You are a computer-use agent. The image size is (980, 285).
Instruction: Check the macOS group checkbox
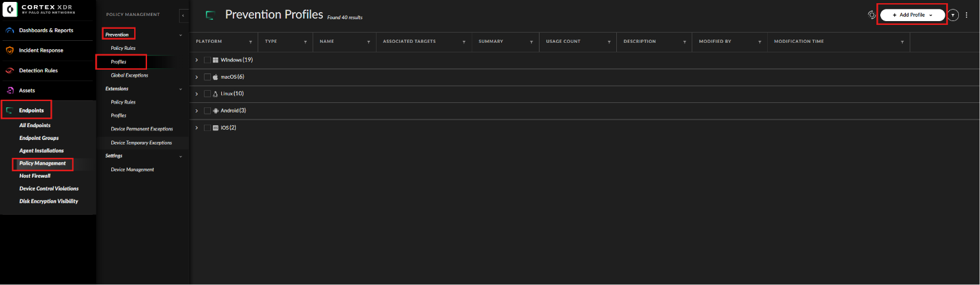(207, 77)
